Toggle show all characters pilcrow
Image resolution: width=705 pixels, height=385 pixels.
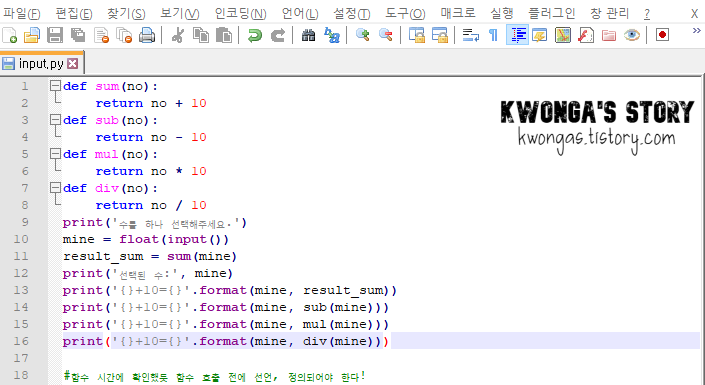click(x=493, y=35)
